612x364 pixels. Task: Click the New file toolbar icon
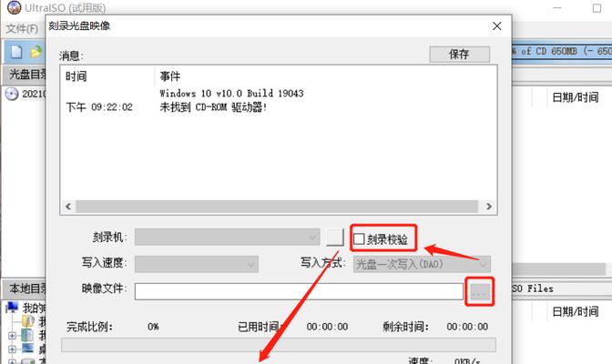[16, 52]
